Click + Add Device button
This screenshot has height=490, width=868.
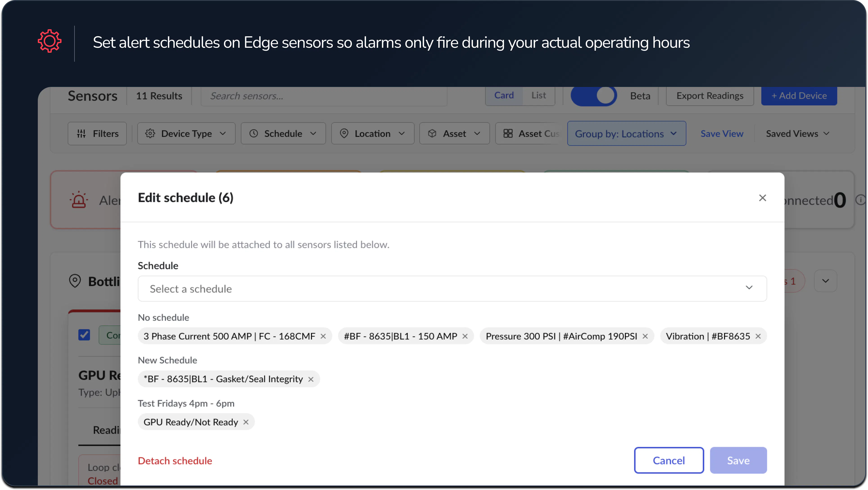coord(799,96)
